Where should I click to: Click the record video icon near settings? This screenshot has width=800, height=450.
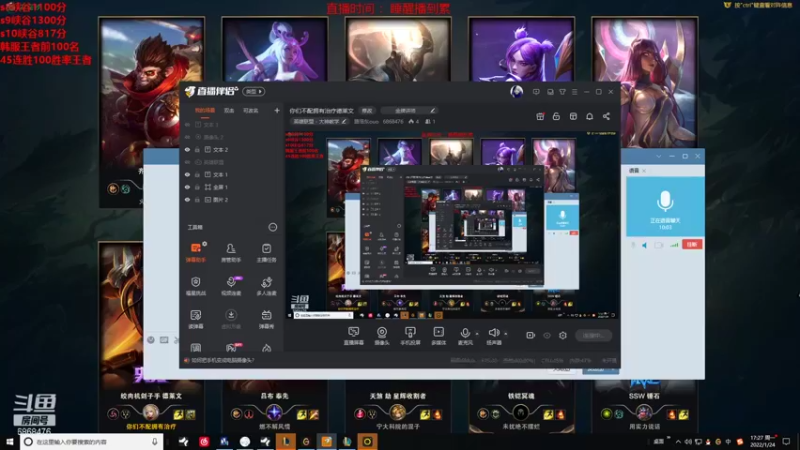[x=530, y=335]
